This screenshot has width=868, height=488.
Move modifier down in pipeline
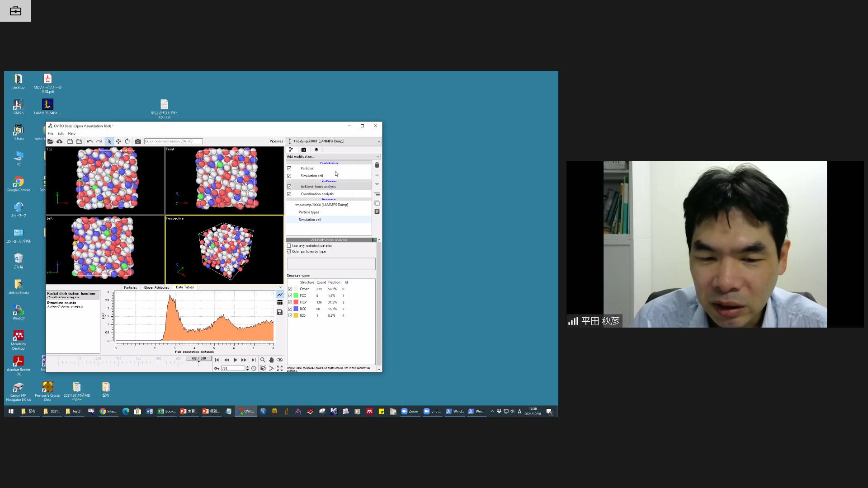click(x=377, y=184)
